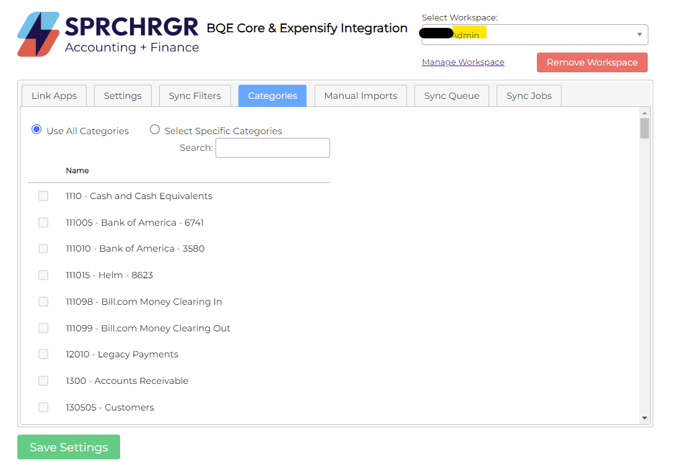Click the Remove Workspace button

[x=592, y=62]
